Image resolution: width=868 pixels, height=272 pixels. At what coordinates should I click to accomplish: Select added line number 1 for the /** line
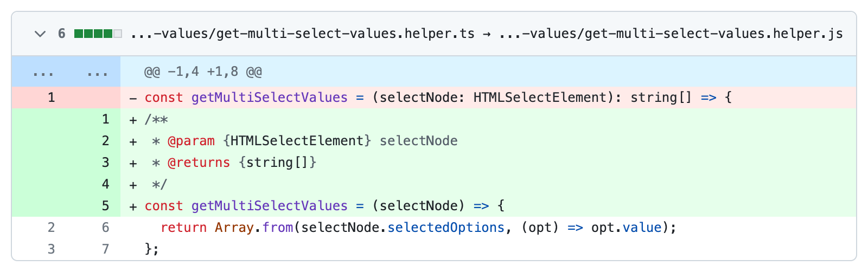[x=105, y=119]
